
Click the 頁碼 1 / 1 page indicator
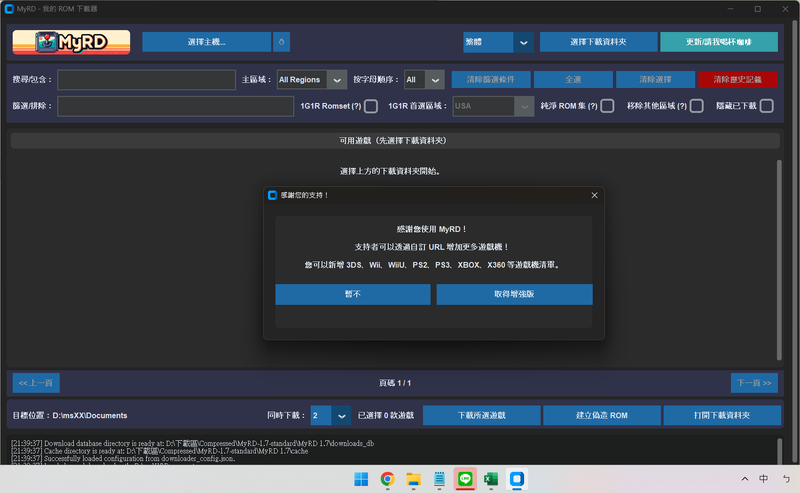pos(395,383)
